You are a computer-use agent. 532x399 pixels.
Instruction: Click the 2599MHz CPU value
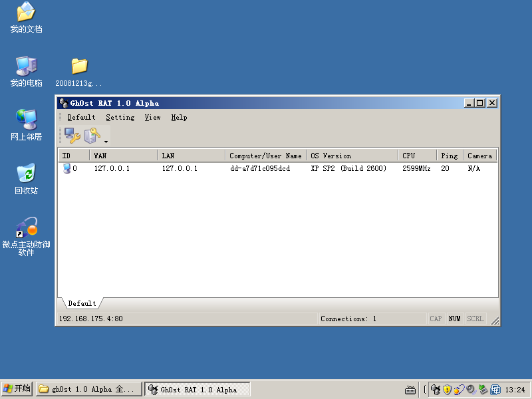(416, 168)
